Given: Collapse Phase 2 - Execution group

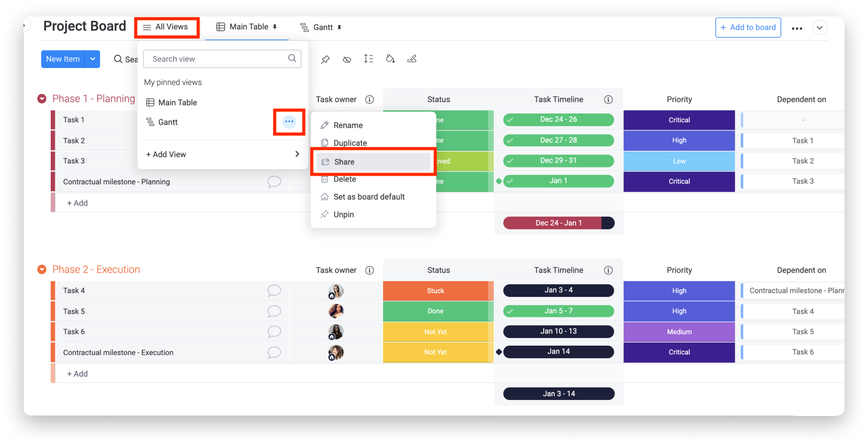Looking at the screenshot, I should coord(42,270).
